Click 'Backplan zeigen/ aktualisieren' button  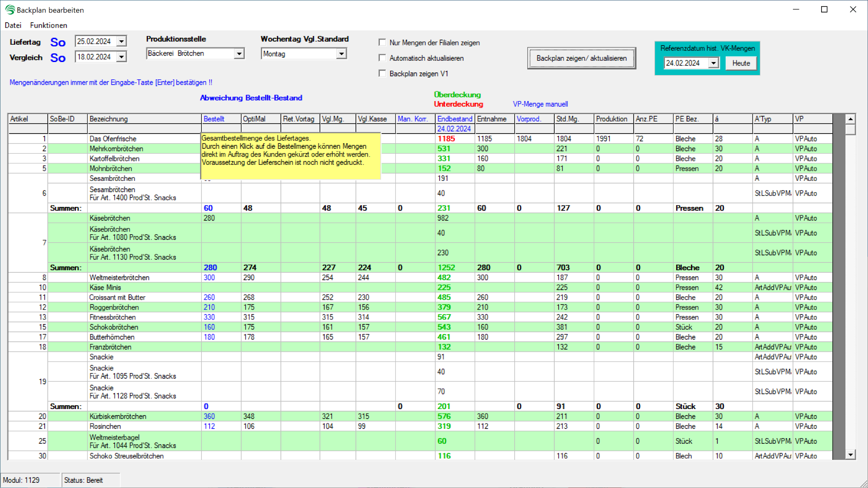tap(582, 58)
